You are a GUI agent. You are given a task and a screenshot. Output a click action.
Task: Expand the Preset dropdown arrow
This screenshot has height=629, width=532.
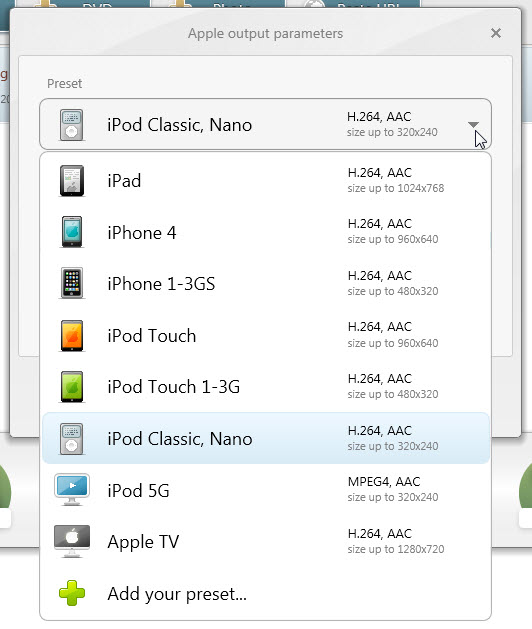pos(473,125)
